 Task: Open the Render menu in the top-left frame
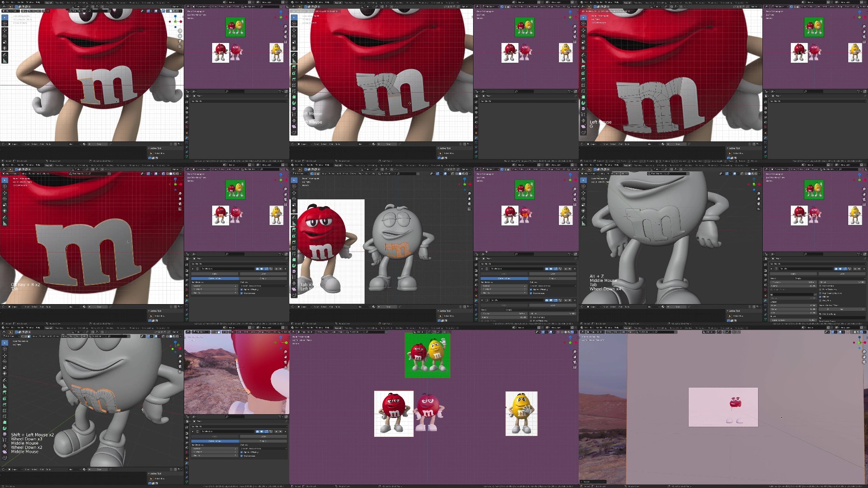20,2
